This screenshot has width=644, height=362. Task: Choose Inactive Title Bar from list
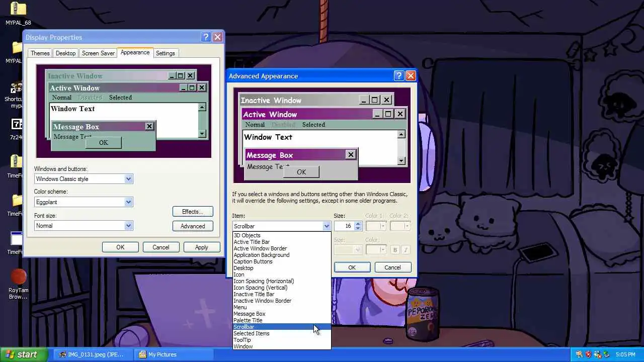[x=282, y=294]
